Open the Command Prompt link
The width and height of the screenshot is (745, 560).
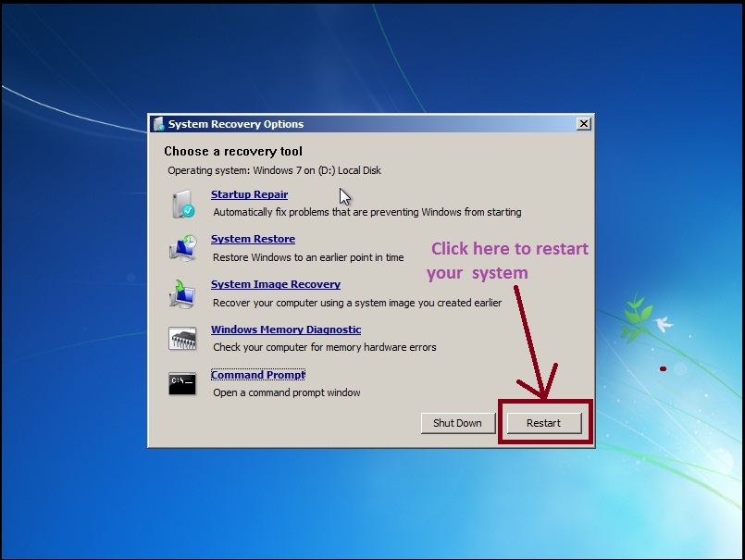click(257, 375)
